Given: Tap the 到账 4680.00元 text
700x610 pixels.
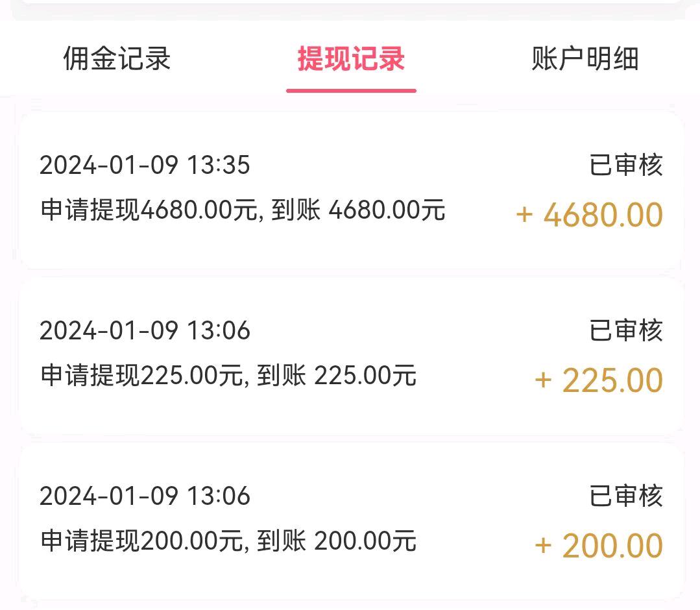Looking at the screenshot, I should pyautogui.click(x=358, y=210).
